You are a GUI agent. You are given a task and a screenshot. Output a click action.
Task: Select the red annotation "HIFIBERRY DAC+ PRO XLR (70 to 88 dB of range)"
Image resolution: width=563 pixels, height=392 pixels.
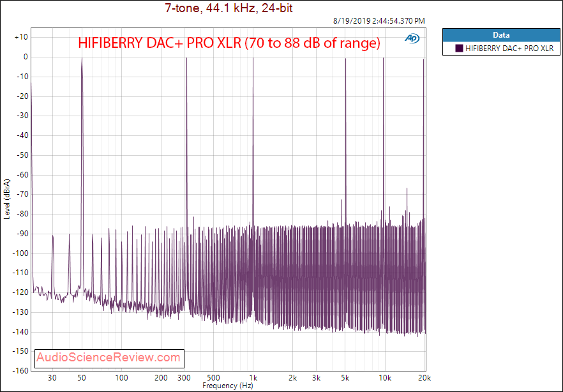[x=229, y=43]
